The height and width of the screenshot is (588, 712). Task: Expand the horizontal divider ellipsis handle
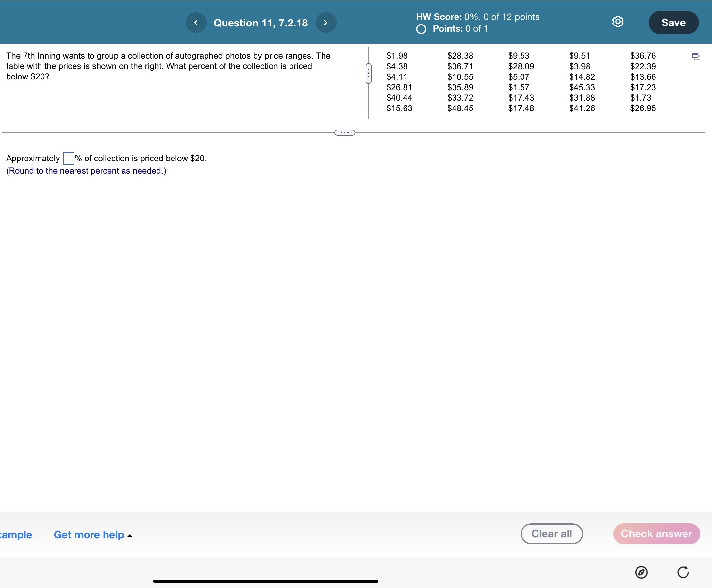click(344, 133)
